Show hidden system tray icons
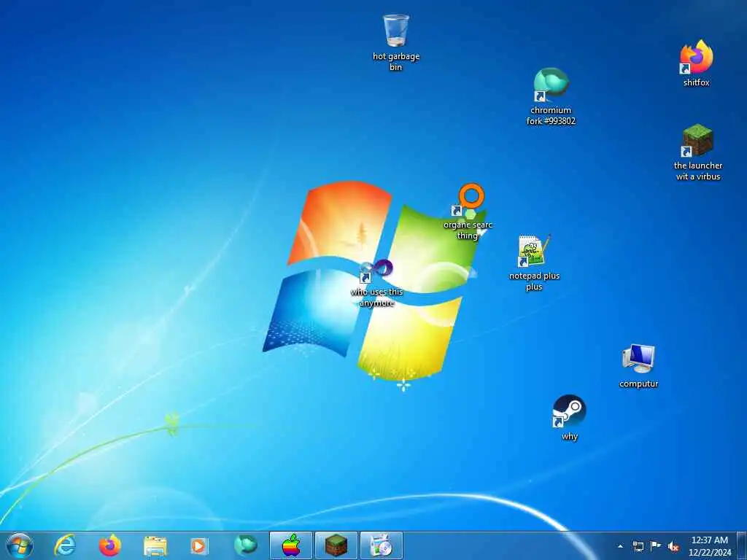Screen dimensions: 747x560 point(620,546)
